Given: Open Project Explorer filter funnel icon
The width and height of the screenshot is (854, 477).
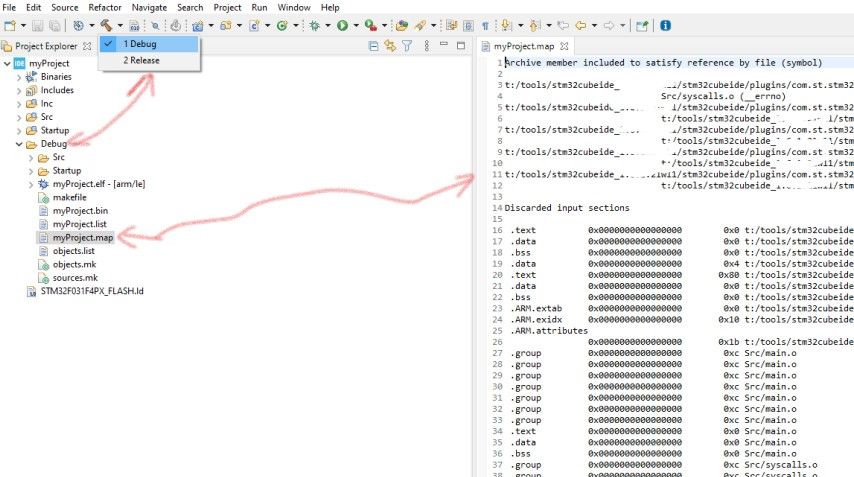Looking at the screenshot, I should [407, 46].
